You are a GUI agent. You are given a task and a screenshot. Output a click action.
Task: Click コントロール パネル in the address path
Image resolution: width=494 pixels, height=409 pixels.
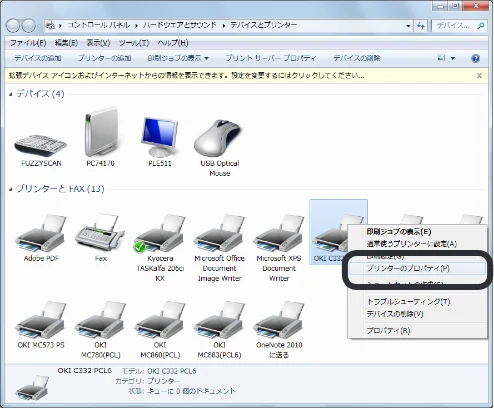[x=98, y=25]
